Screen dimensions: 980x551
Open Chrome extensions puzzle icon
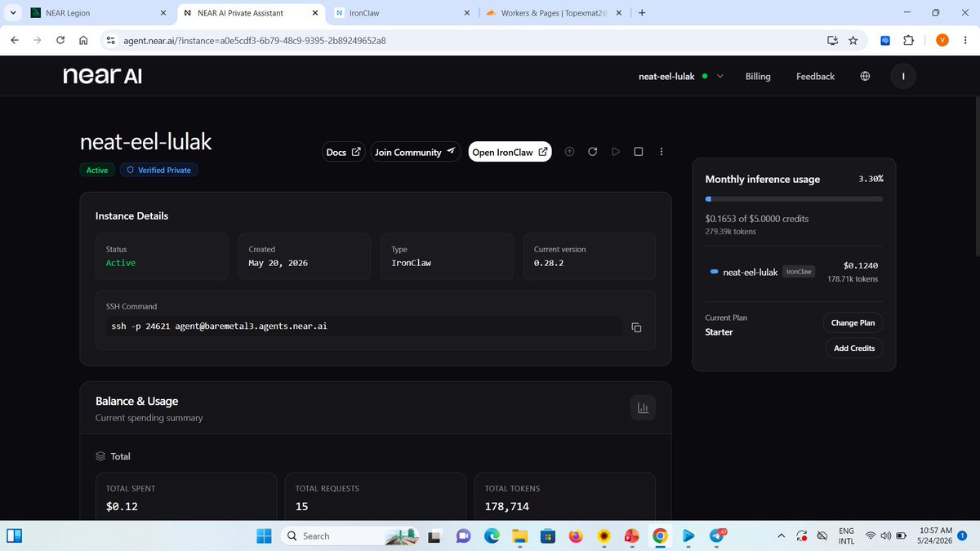coord(908,40)
